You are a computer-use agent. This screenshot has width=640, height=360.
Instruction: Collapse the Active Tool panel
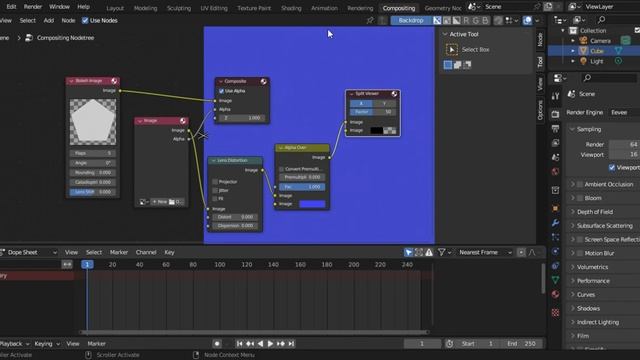tap(445, 34)
